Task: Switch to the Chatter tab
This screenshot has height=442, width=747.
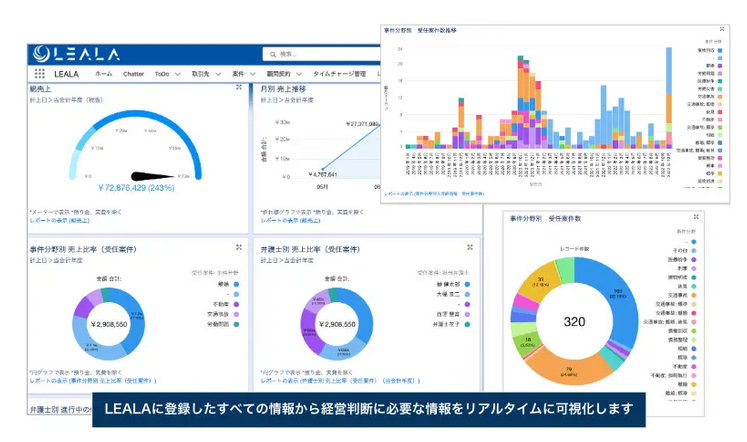Action: [x=133, y=74]
